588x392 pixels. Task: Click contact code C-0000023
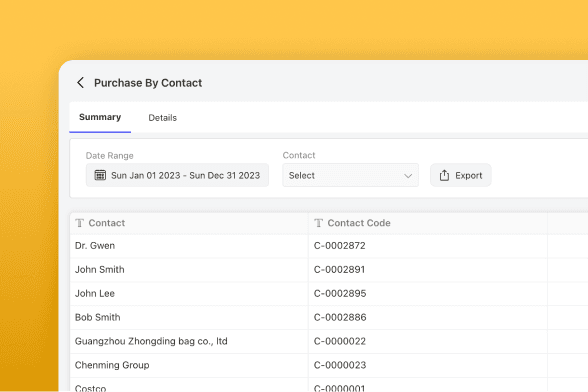pyautogui.click(x=340, y=365)
